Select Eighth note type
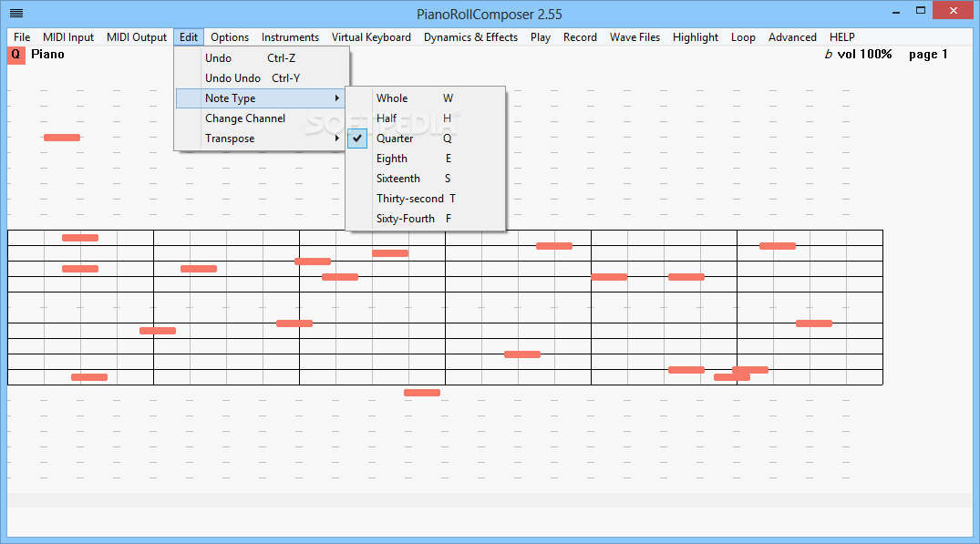 [x=425, y=158]
